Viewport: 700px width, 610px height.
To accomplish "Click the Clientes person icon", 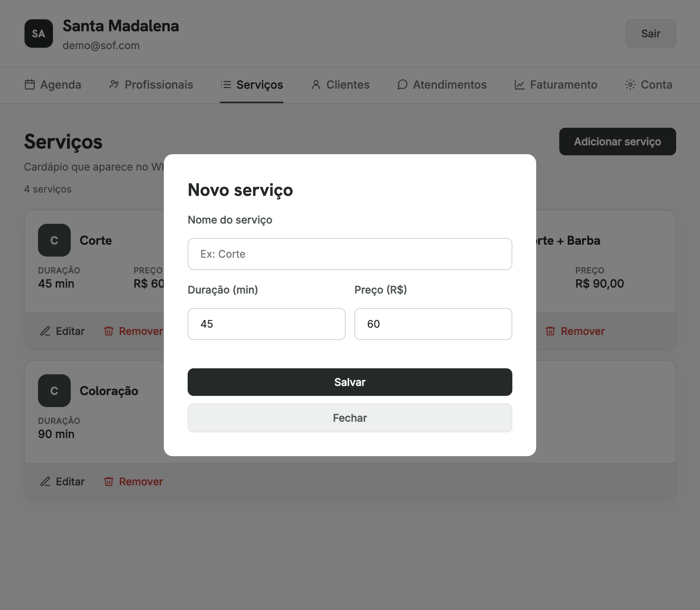I will point(316,85).
